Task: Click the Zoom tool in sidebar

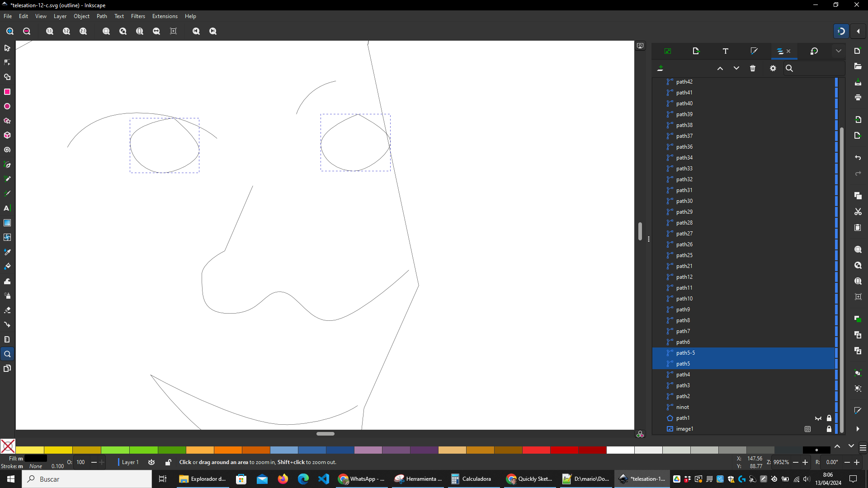Action: click(x=7, y=354)
